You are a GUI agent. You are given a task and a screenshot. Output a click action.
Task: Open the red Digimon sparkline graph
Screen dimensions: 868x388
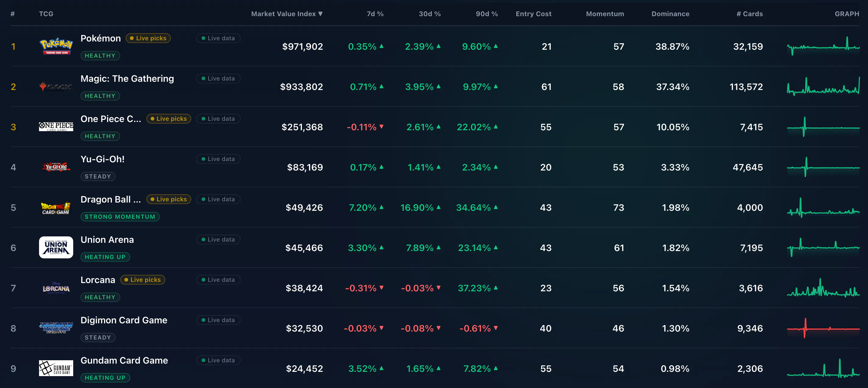click(823, 328)
